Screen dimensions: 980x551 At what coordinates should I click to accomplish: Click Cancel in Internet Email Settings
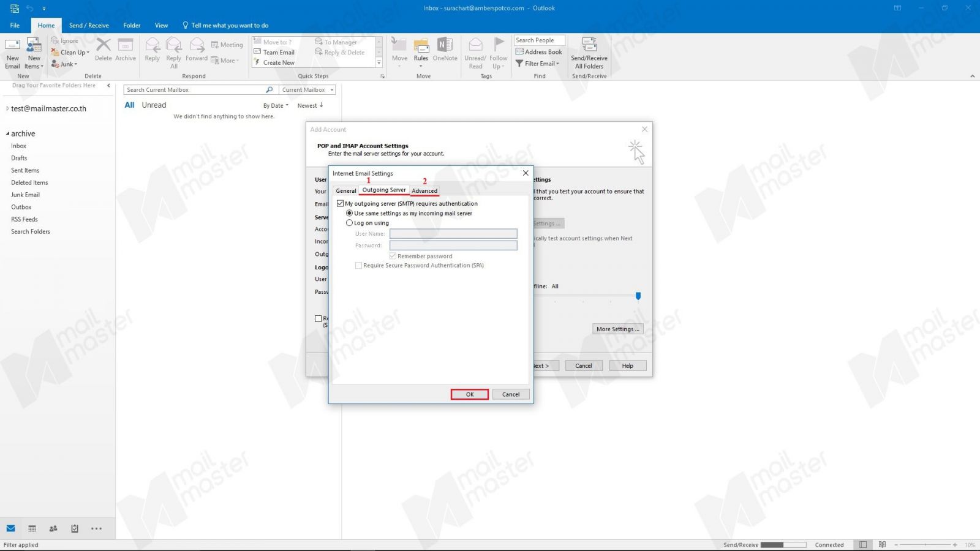point(511,394)
